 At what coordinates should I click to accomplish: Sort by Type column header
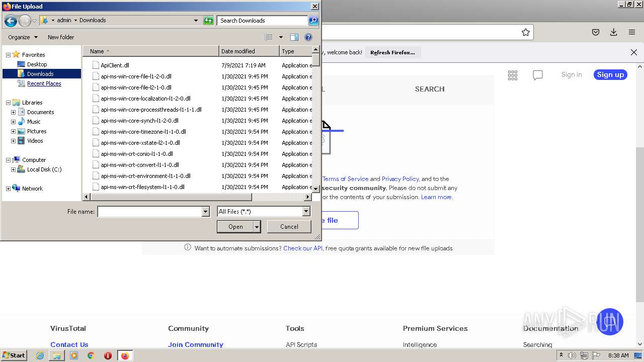tap(296, 51)
